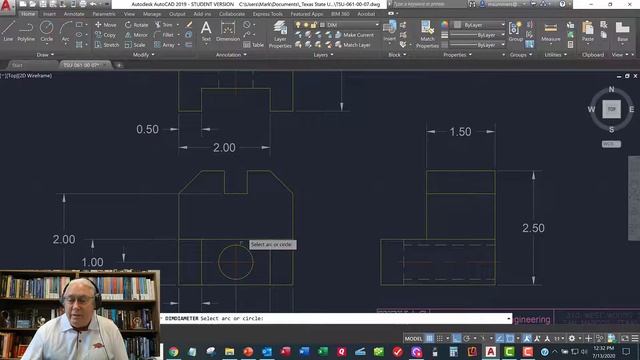The image size is (640, 360).
Task: Expand the Layers panel
Action: [323, 55]
